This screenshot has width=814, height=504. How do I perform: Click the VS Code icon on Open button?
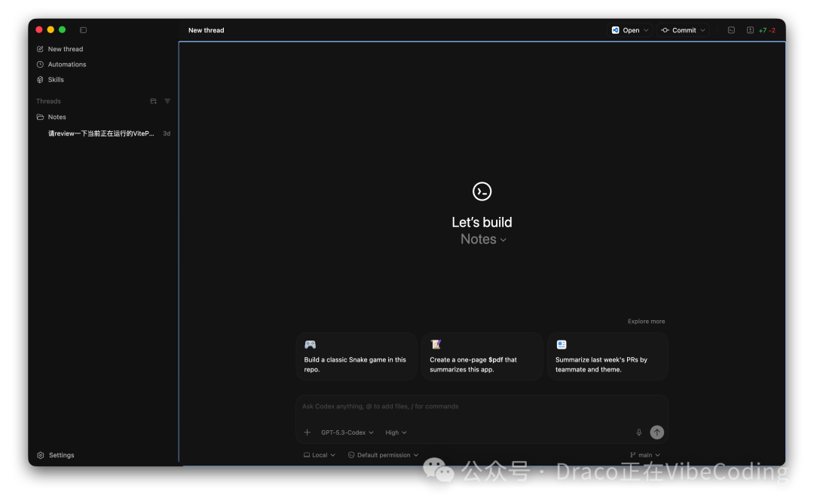pyautogui.click(x=615, y=30)
